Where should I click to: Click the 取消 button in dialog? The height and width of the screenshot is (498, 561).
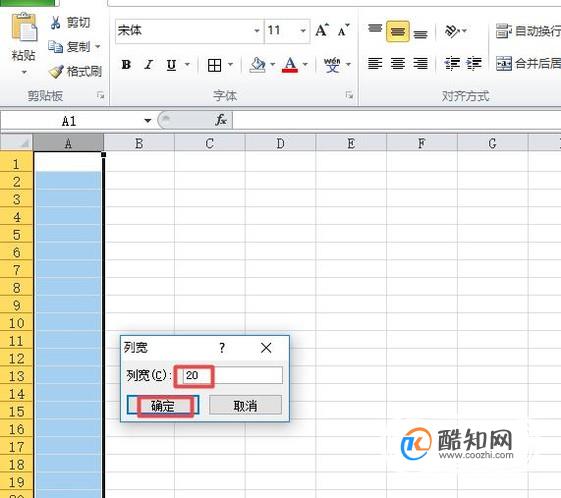click(245, 406)
